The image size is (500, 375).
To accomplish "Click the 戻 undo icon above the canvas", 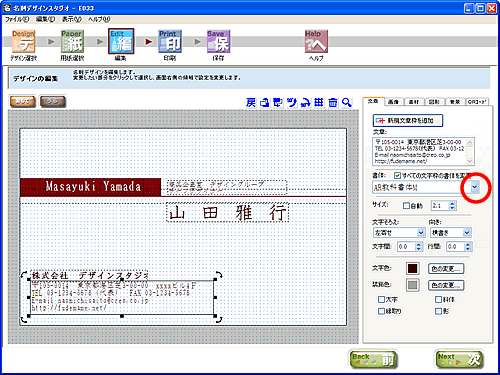I will click(x=251, y=102).
